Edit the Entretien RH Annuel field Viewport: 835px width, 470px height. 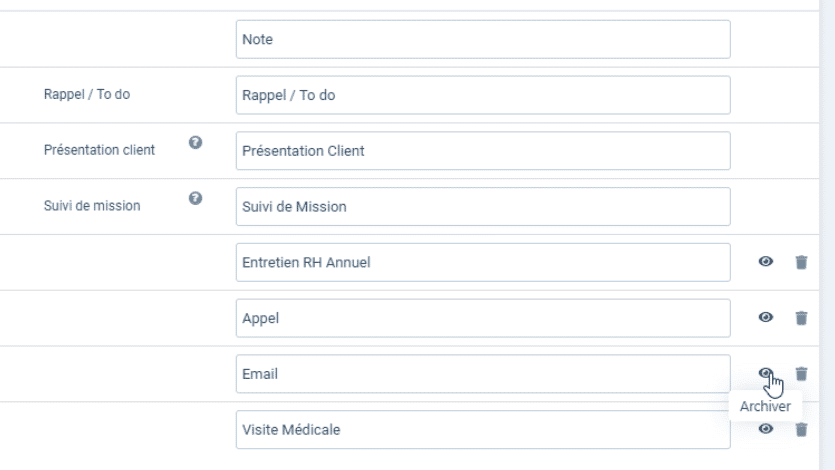[x=483, y=262]
